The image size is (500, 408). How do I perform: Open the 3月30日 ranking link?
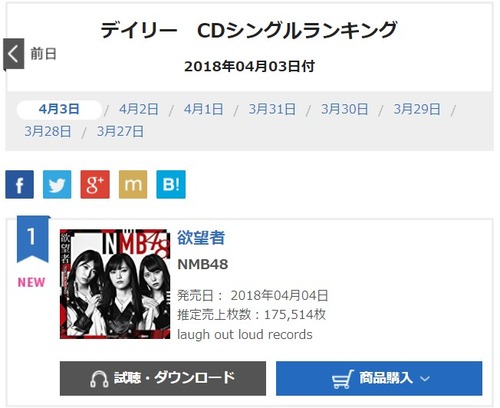point(344,109)
